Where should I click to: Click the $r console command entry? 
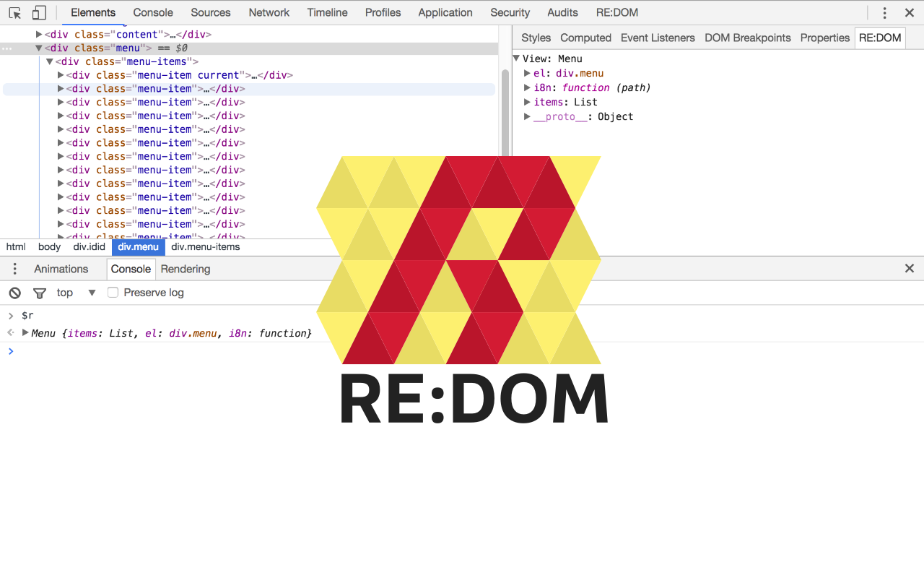pyautogui.click(x=27, y=316)
